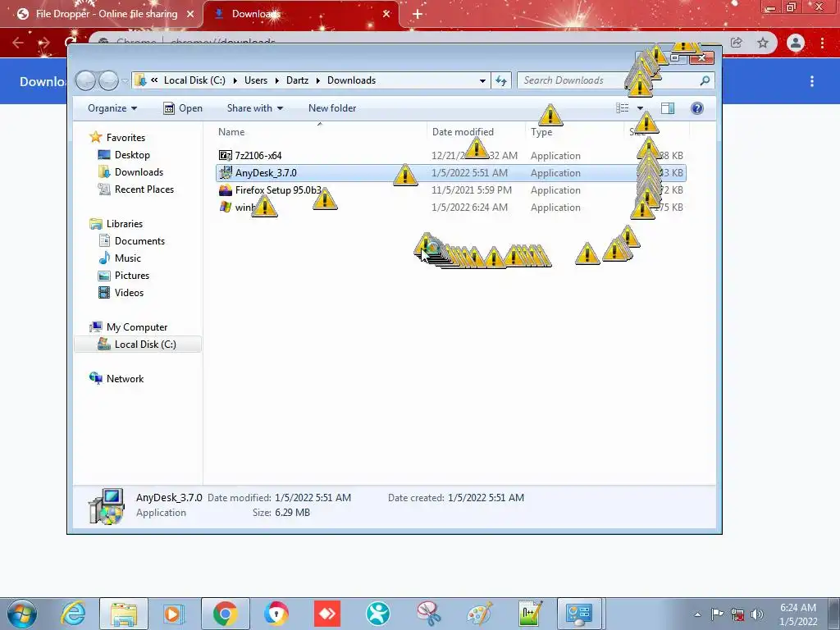Sort files by Type column
The width and height of the screenshot is (840, 630).
click(575, 132)
